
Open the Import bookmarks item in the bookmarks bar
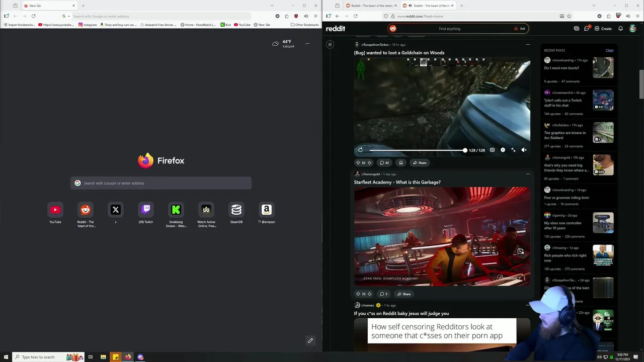(20, 25)
